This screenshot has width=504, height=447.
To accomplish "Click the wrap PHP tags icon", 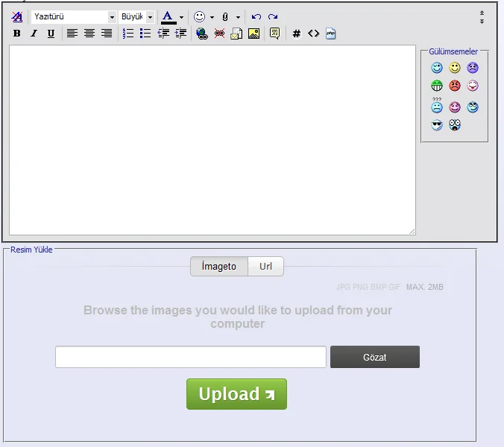I will (x=331, y=34).
